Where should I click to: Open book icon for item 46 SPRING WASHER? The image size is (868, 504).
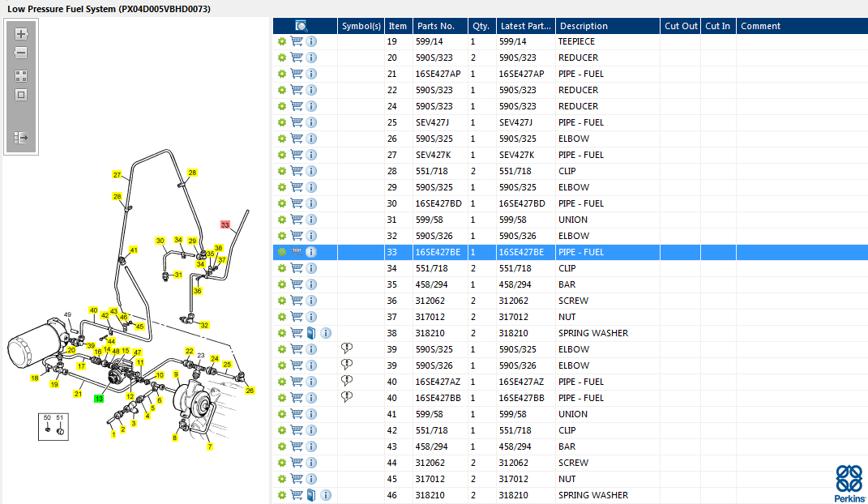[311, 495]
